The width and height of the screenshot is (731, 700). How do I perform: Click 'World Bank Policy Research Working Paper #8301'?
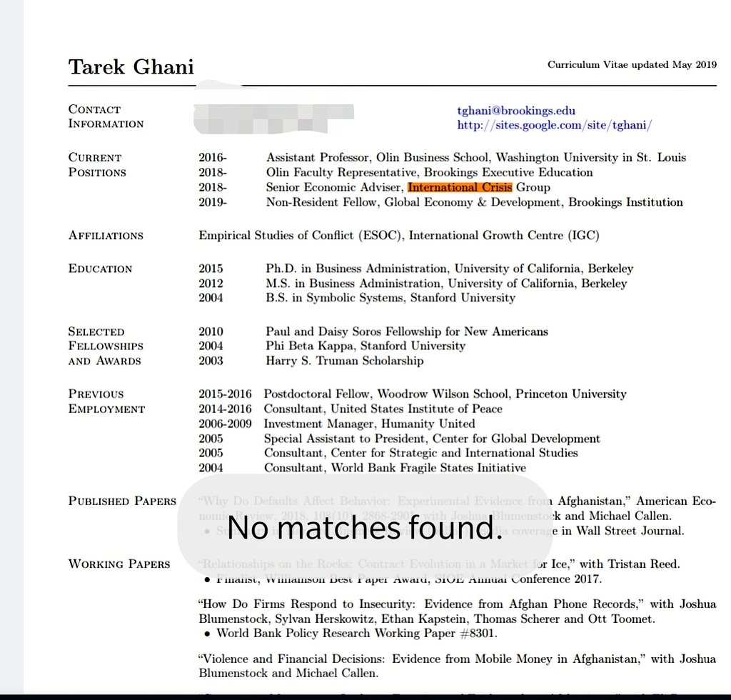tap(357, 633)
